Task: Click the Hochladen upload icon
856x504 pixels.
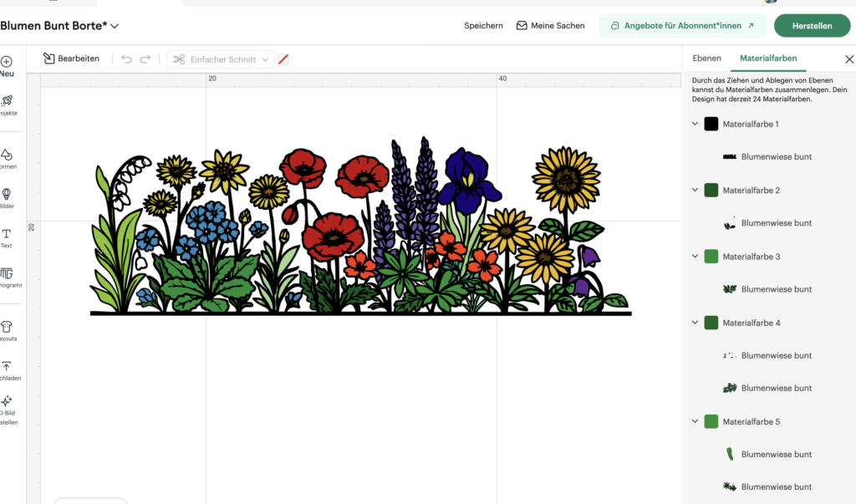Action: pos(7,368)
